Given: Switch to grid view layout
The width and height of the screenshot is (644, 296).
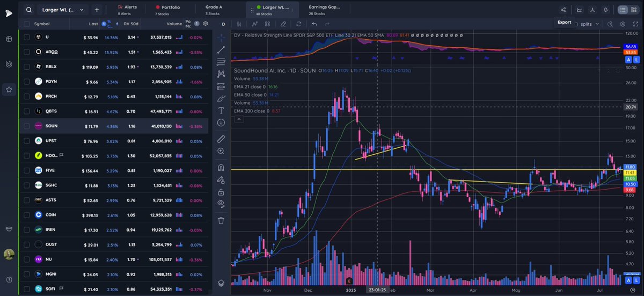Looking at the screenshot, I should click(634, 10).
